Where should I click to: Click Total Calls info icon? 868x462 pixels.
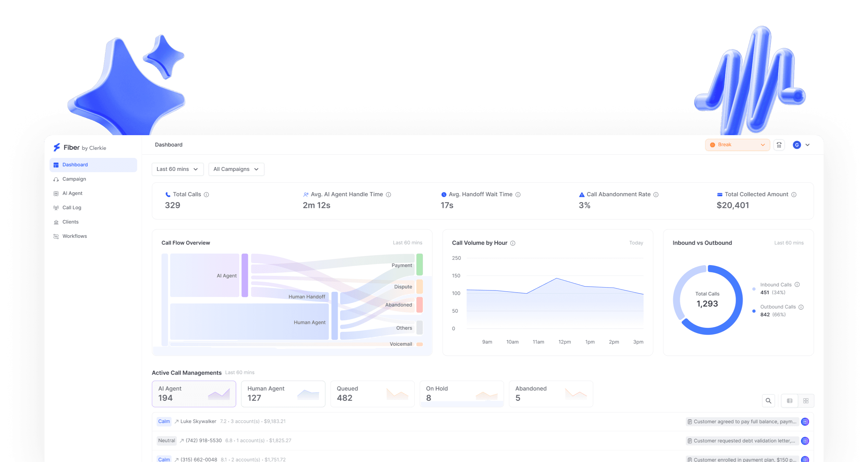pos(206,195)
